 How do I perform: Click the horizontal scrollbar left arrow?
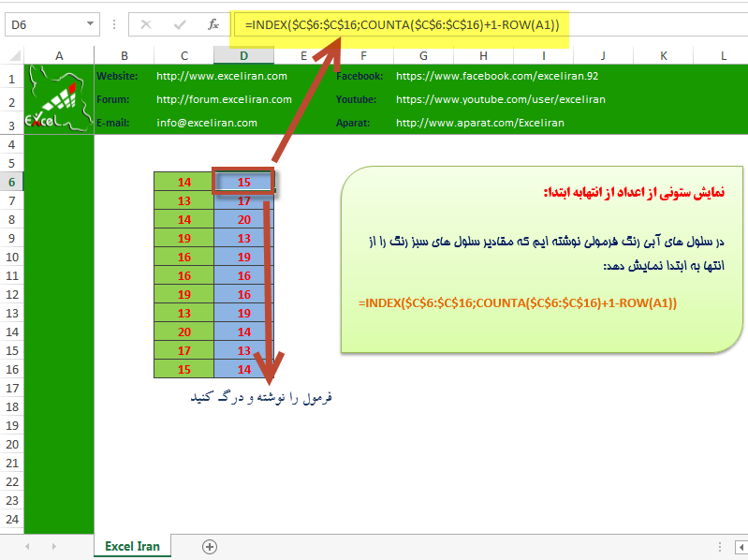(x=741, y=547)
